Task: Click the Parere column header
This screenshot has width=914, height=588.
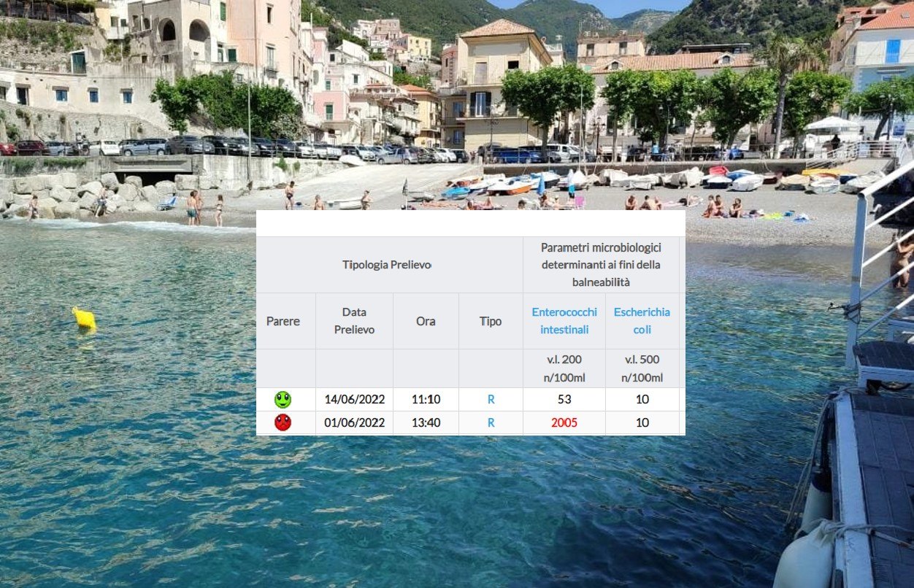Action: click(x=283, y=321)
